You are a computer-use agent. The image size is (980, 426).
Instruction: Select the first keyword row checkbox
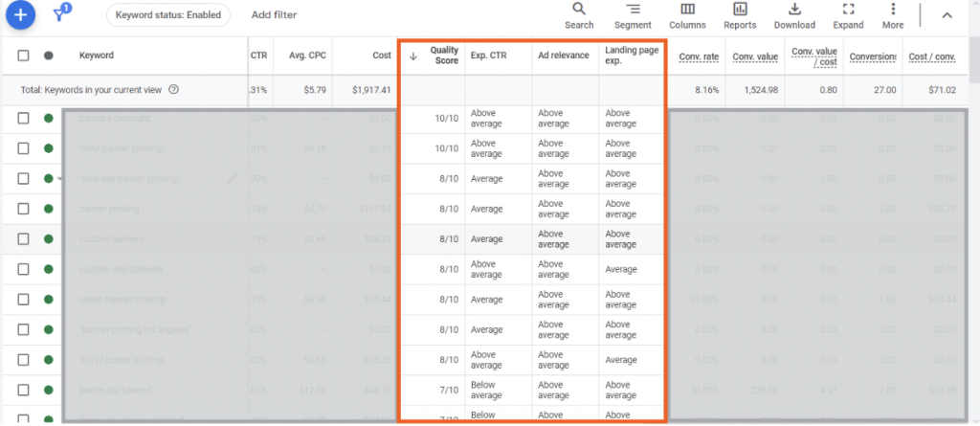(23, 119)
